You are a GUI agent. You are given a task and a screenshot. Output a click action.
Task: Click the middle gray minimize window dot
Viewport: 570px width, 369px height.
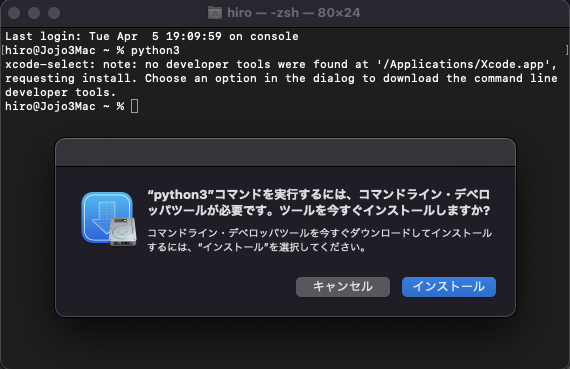[34, 13]
